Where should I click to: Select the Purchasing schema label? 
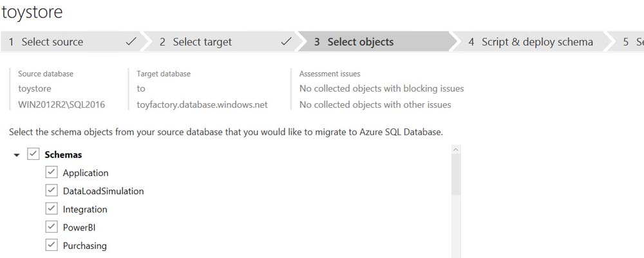coord(85,246)
